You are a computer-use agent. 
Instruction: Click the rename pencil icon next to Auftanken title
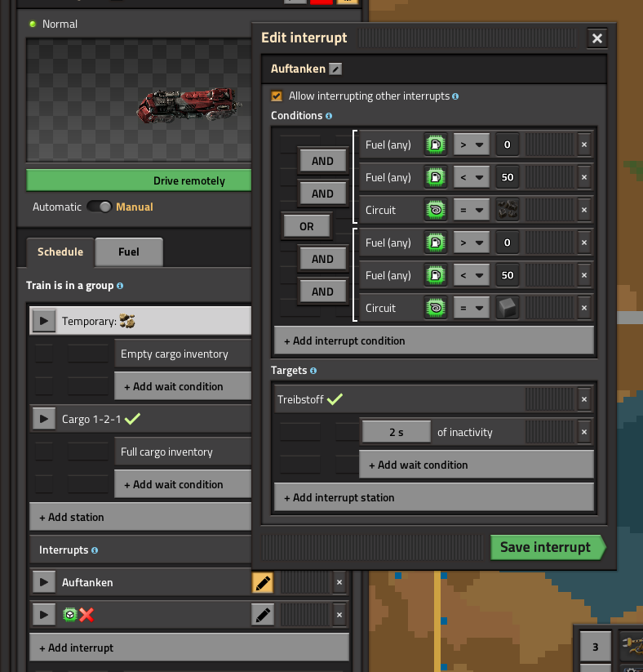[x=335, y=69]
